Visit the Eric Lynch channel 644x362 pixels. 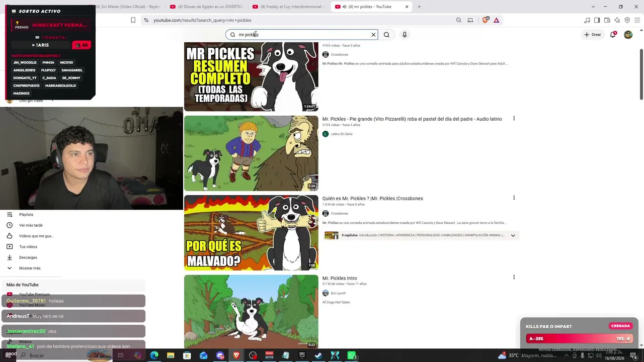pyautogui.click(x=338, y=293)
